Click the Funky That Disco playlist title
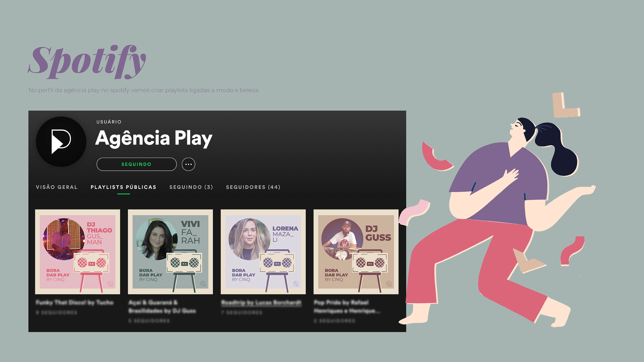Image resolution: width=644 pixels, height=362 pixels. click(74, 303)
